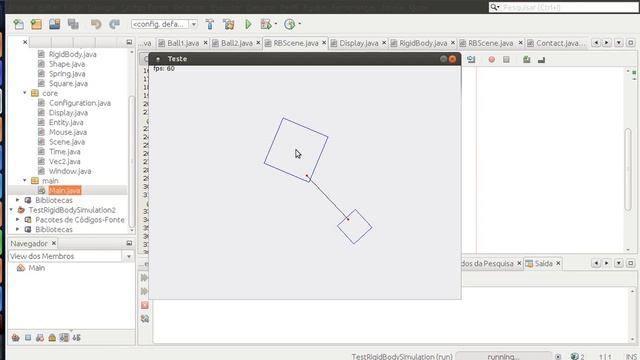Click the Undo arrow icon
The width and height of the screenshot is (640, 360).
point(96,24)
